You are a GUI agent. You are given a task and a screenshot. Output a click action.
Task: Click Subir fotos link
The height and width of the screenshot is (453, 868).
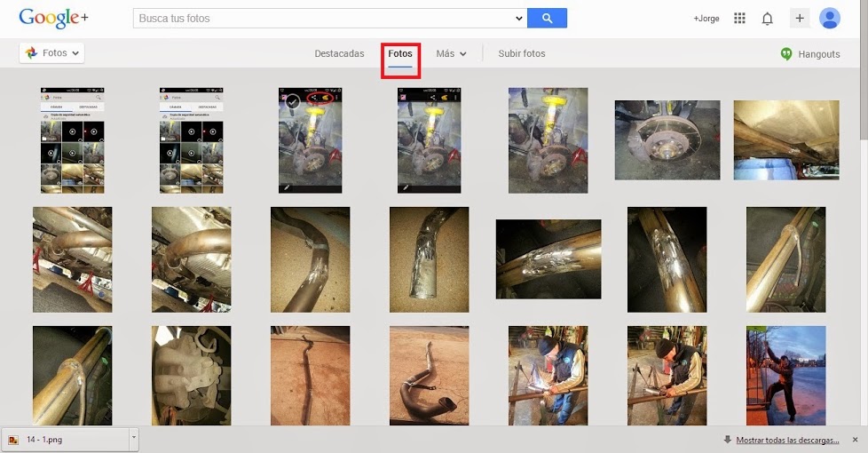(x=522, y=54)
